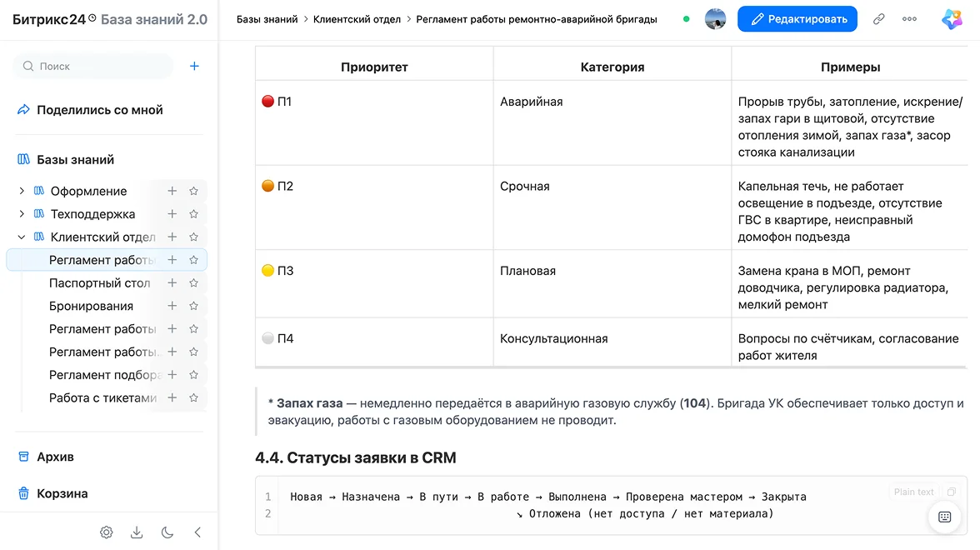This screenshot has width=980, height=550.
Task: Select the Аварийная category cell
Action: (612, 123)
